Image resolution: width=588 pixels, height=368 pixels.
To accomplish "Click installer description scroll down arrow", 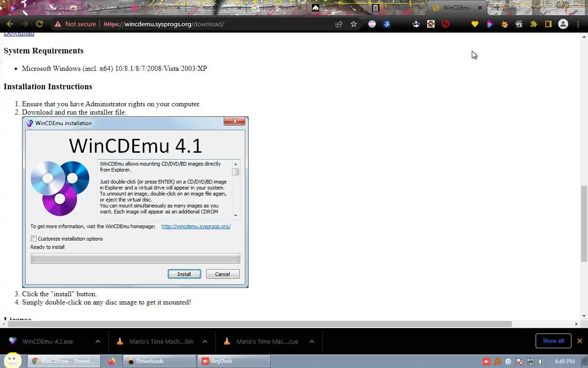I will [236, 215].
